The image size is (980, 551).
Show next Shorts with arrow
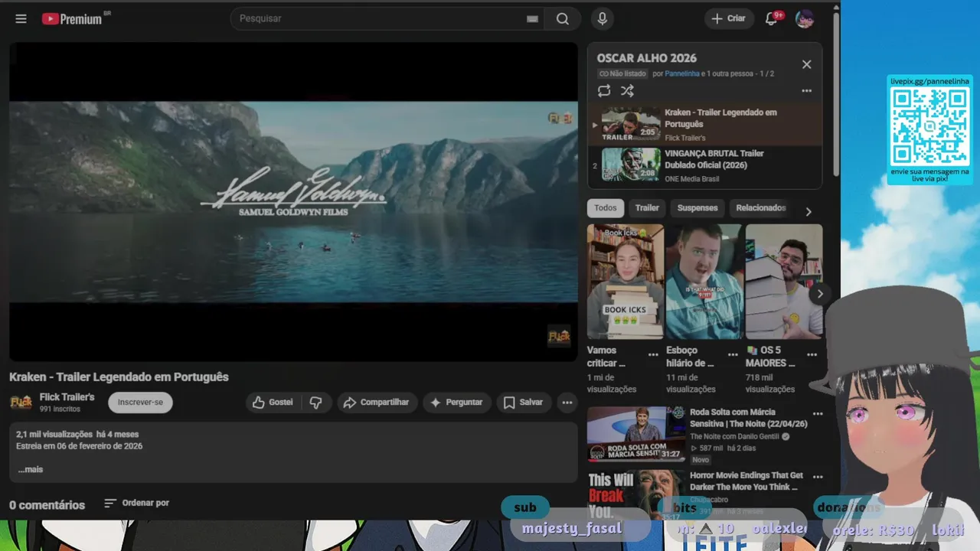point(820,294)
